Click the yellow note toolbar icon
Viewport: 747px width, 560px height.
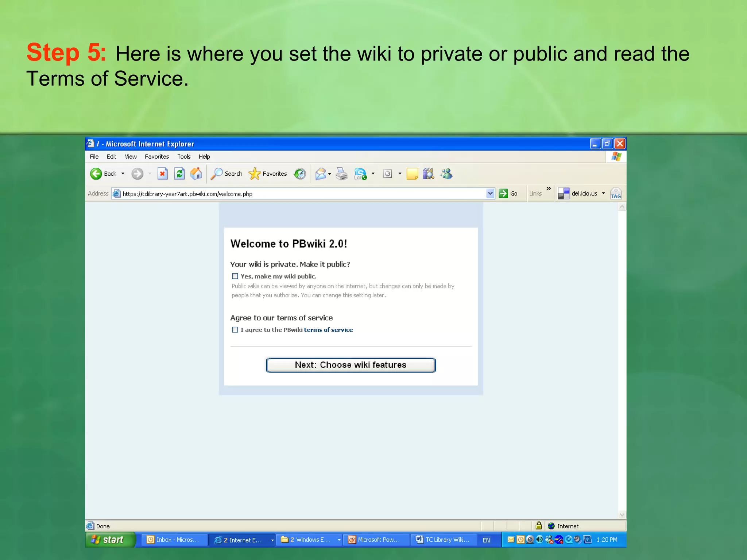[412, 174]
